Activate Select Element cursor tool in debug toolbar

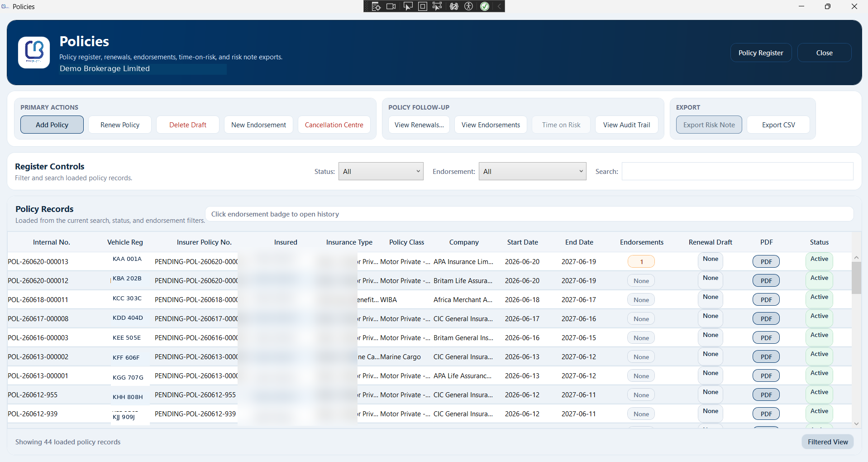(x=408, y=6)
